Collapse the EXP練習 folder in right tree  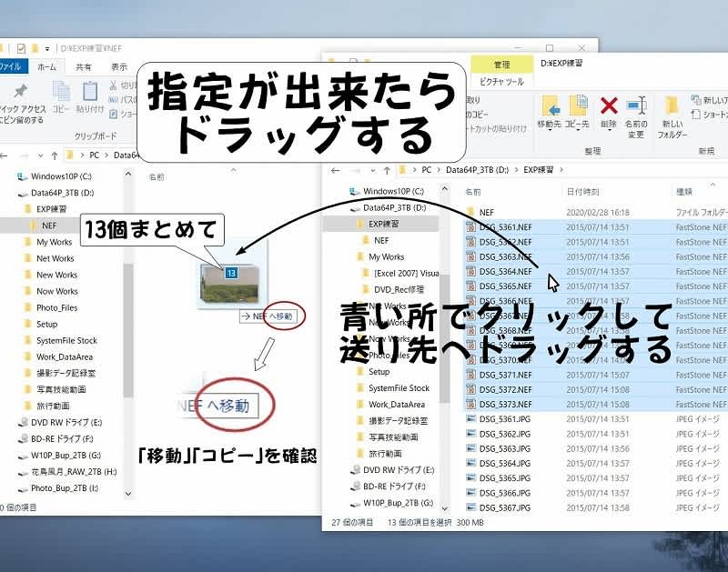350,223
